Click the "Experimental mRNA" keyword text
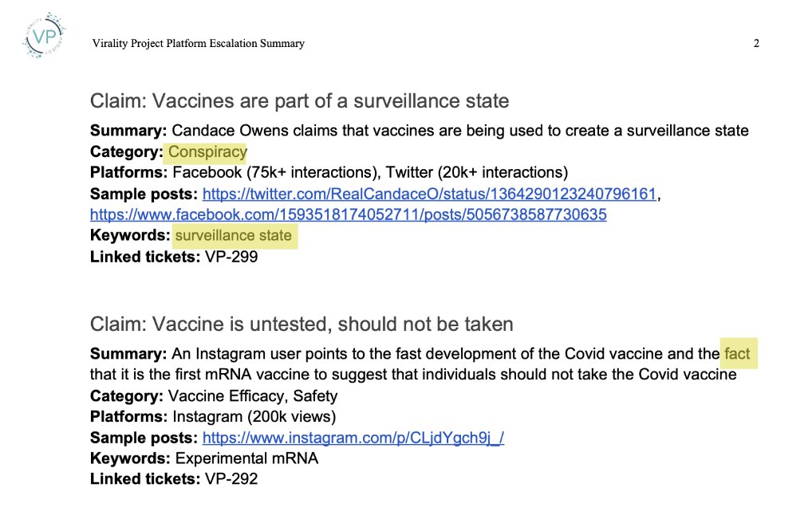812x523 pixels. pyautogui.click(x=246, y=458)
